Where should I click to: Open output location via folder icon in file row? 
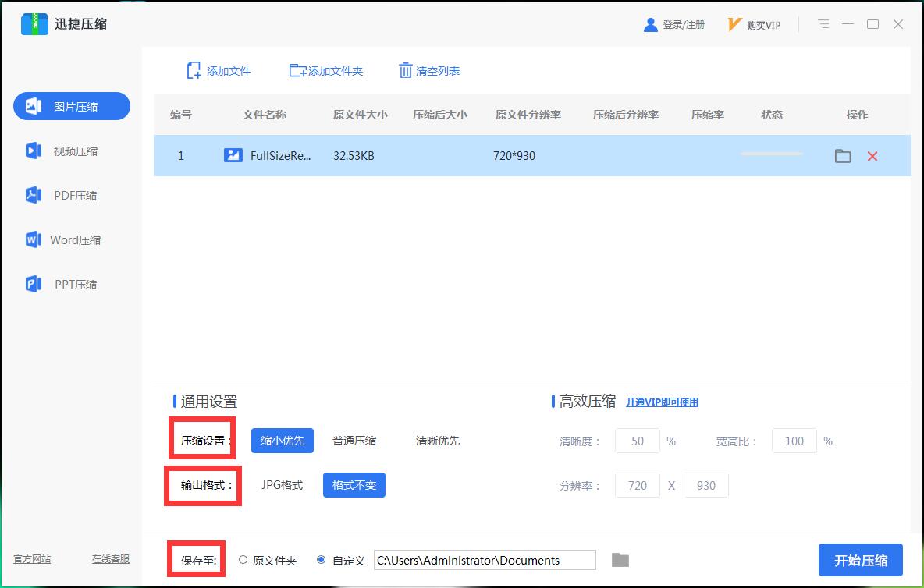(x=842, y=155)
